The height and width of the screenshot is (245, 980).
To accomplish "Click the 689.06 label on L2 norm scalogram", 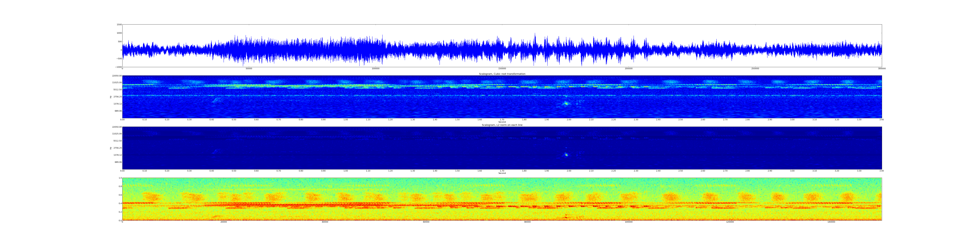I will point(118,162).
